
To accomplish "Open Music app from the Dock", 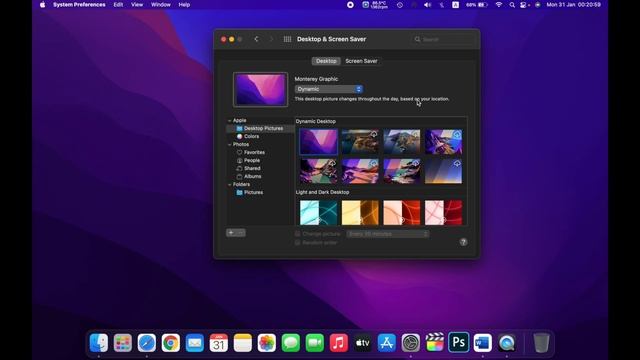I will (339, 342).
